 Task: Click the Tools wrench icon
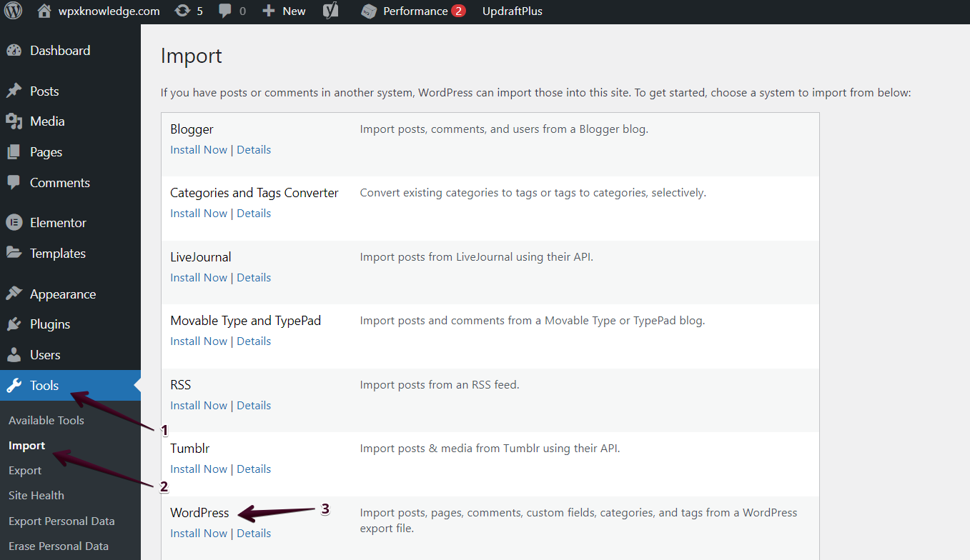point(14,386)
